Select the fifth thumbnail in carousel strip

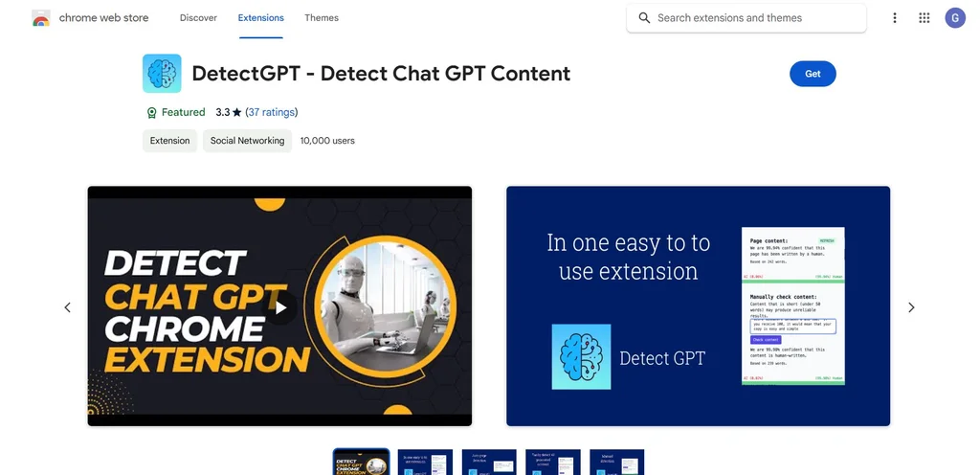617,462
